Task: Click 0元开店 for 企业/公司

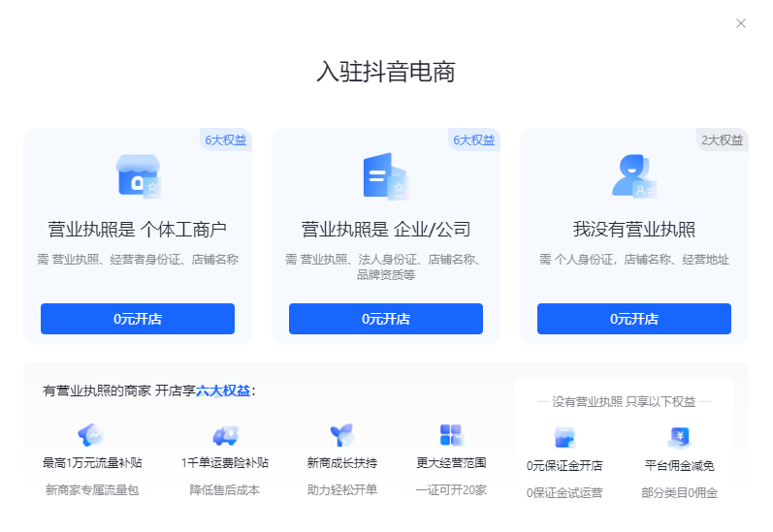Action: (385, 319)
